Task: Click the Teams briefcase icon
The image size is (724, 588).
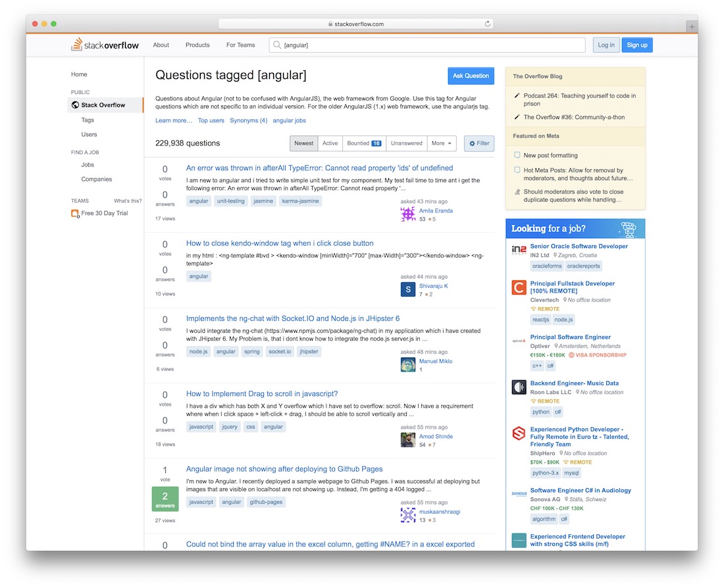Action: click(75, 213)
